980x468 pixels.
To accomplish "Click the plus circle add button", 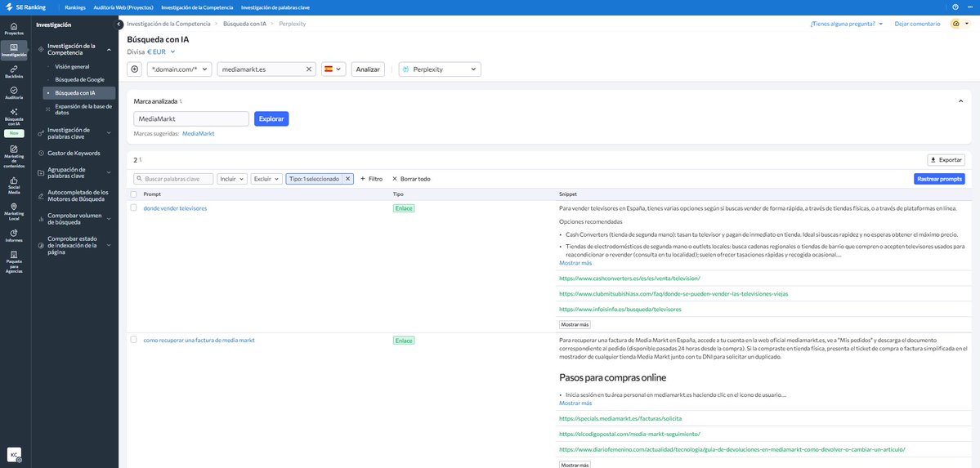I will click(x=134, y=69).
